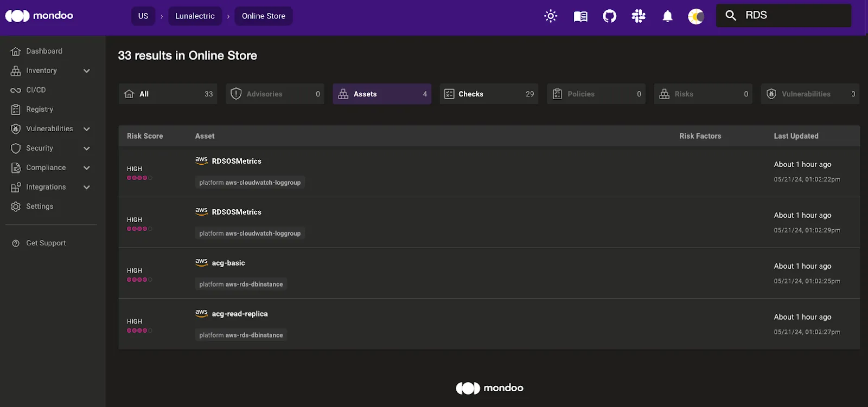Click acg-read-replica platform aws-rds-dbinstance tag
The height and width of the screenshot is (407, 868).
pyautogui.click(x=241, y=335)
